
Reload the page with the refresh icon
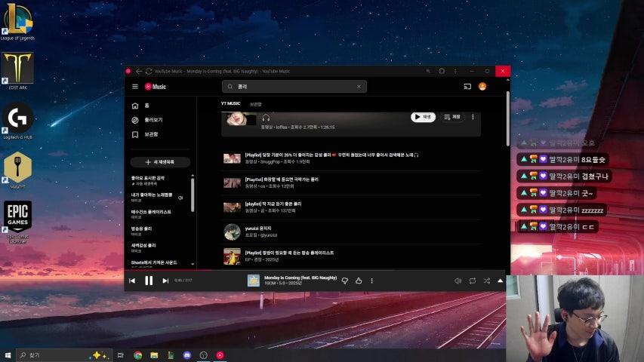coord(149,71)
